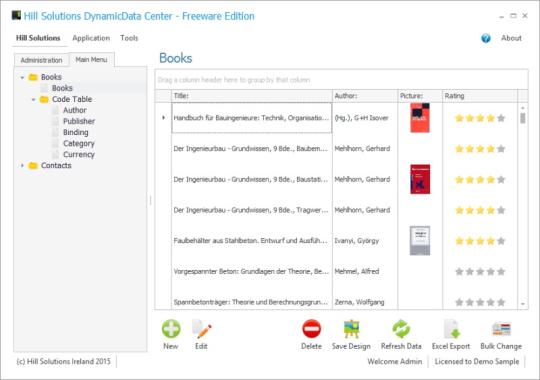540x380 pixels.
Task: Click the page icon beside Author
Action: coord(55,110)
